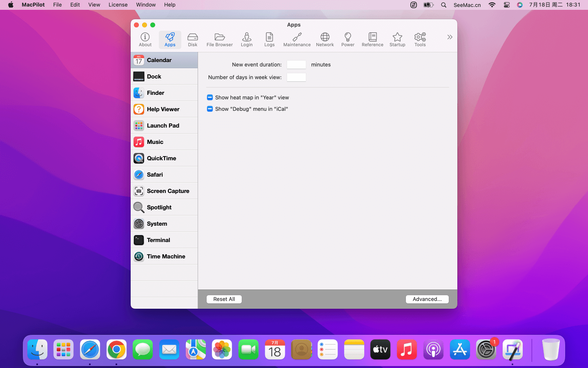This screenshot has height=368, width=588.
Task: Click the Spotlight search menu bar icon
Action: (444, 5)
